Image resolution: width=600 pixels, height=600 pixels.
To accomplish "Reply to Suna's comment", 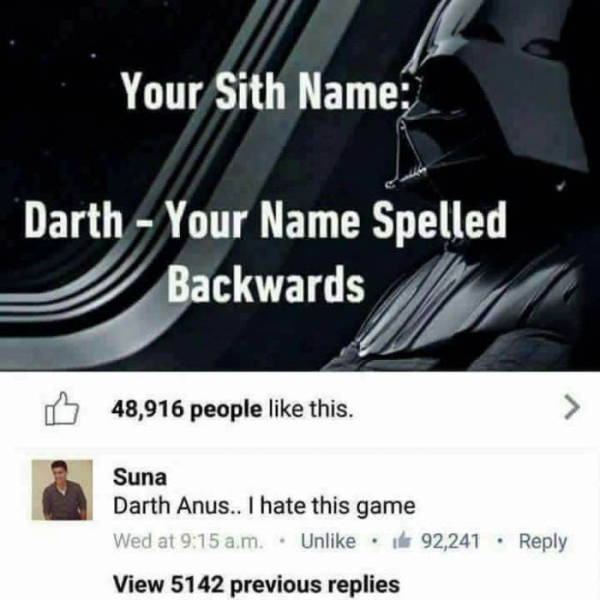I will pyautogui.click(x=543, y=542).
